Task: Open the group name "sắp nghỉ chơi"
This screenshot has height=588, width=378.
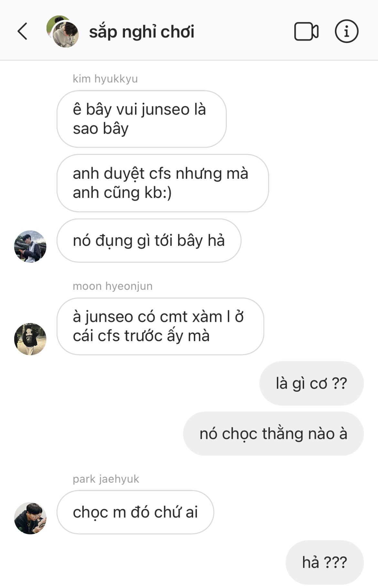Action: [142, 32]
